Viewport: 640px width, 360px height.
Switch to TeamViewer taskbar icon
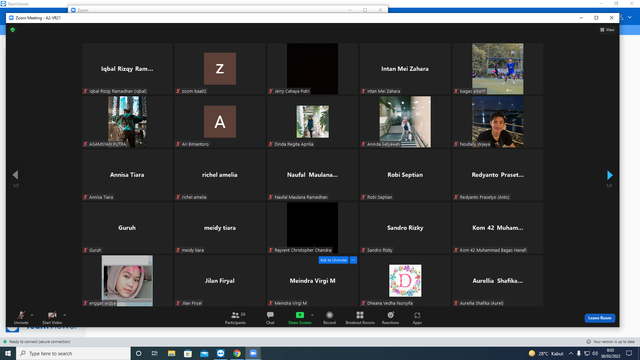click(x=220, y=353)
